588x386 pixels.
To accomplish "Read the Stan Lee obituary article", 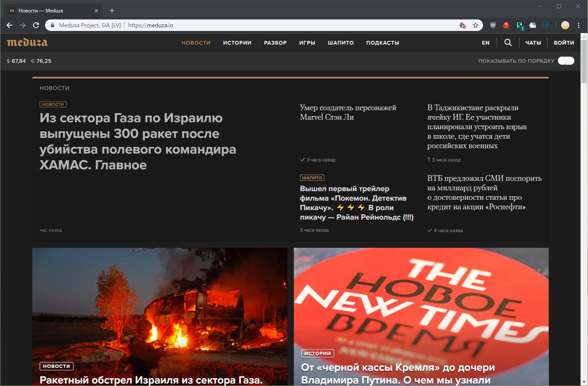I will coord(348,112).
